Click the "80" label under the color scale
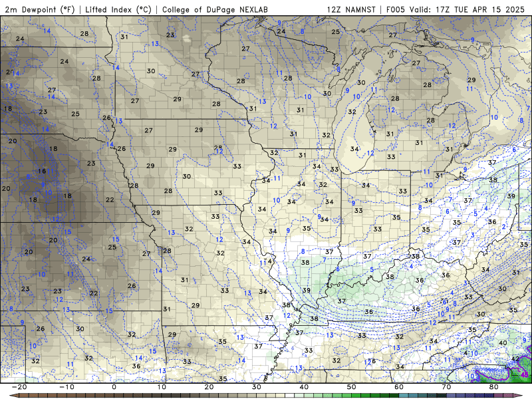 pyautogui.click(x=494, y=387)
